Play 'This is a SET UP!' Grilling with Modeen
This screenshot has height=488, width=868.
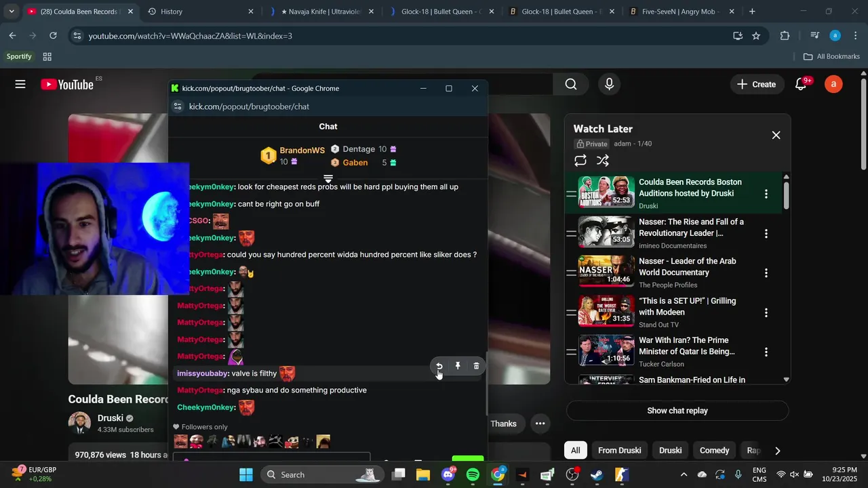tap(606, 311)
